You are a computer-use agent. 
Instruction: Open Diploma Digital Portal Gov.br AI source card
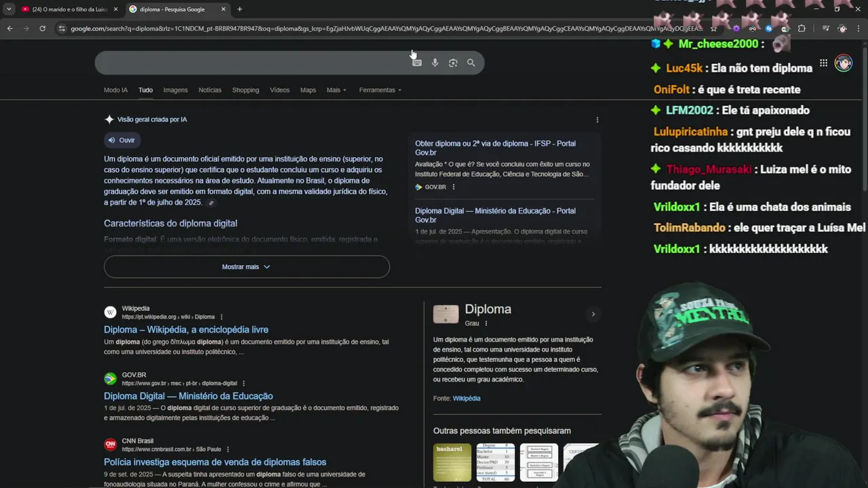(505, 221)
